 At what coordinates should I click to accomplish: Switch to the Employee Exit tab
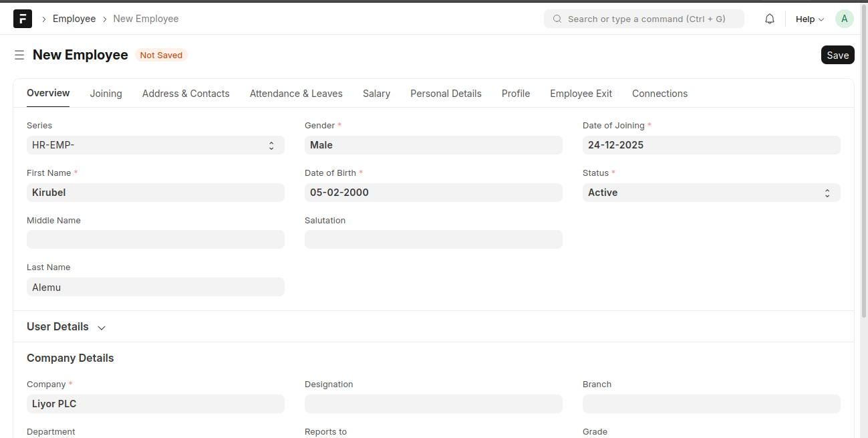click(581, 94)
